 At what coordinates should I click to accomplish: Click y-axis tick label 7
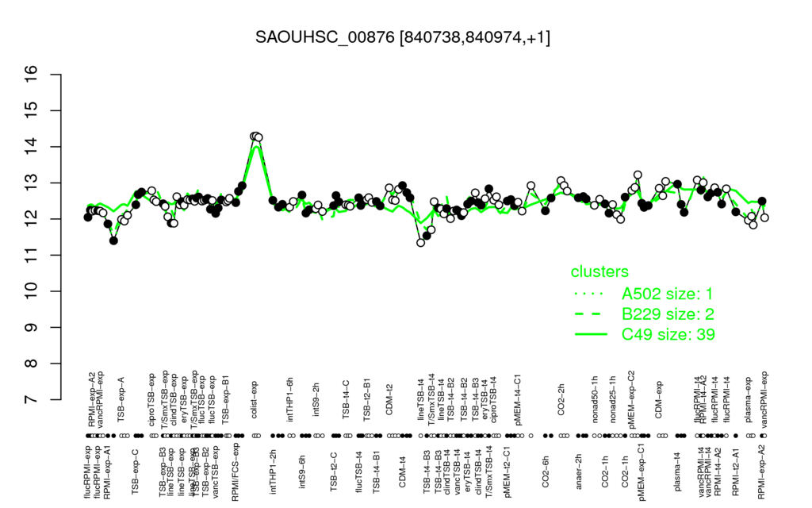(32, 400)
